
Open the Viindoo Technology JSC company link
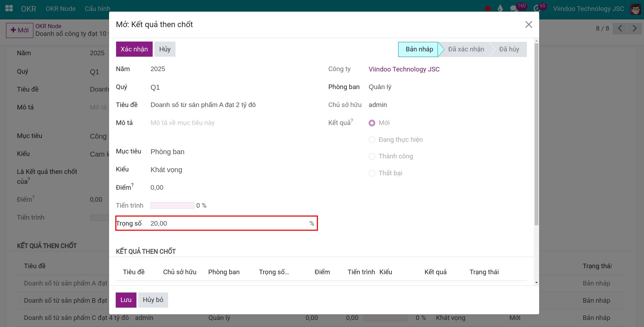[x=404, y=69]
